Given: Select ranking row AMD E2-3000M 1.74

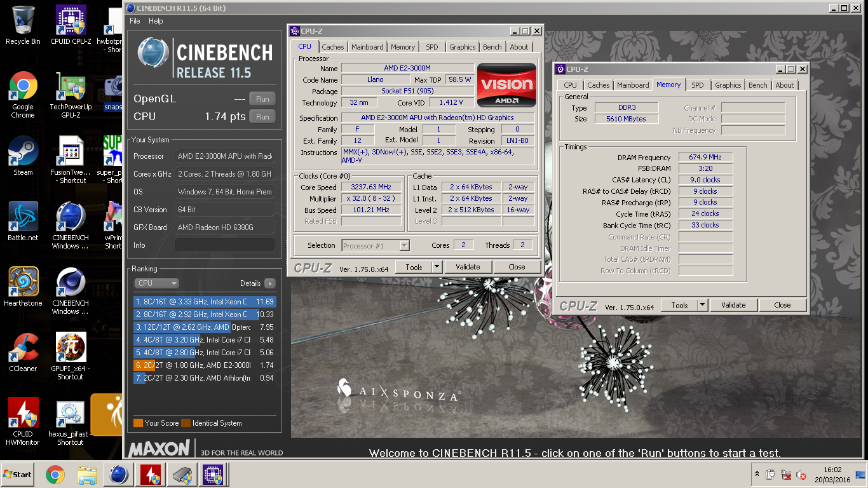Looking at the screenshot, I should [205, 365].
